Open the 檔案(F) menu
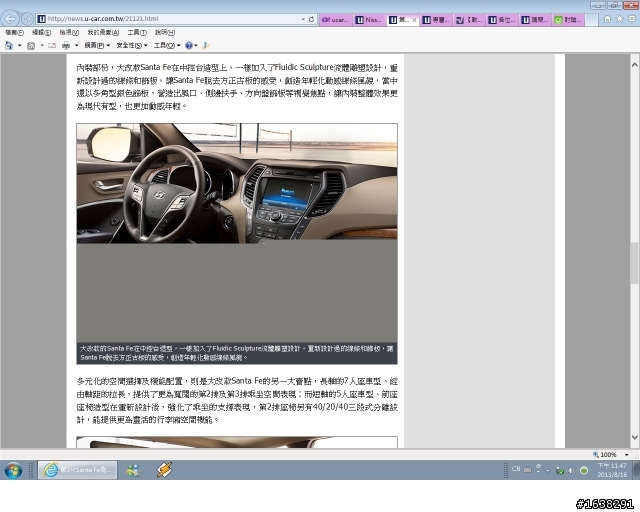Image resolution: width=640 pixels, height=512 pixels. (14, 32)
